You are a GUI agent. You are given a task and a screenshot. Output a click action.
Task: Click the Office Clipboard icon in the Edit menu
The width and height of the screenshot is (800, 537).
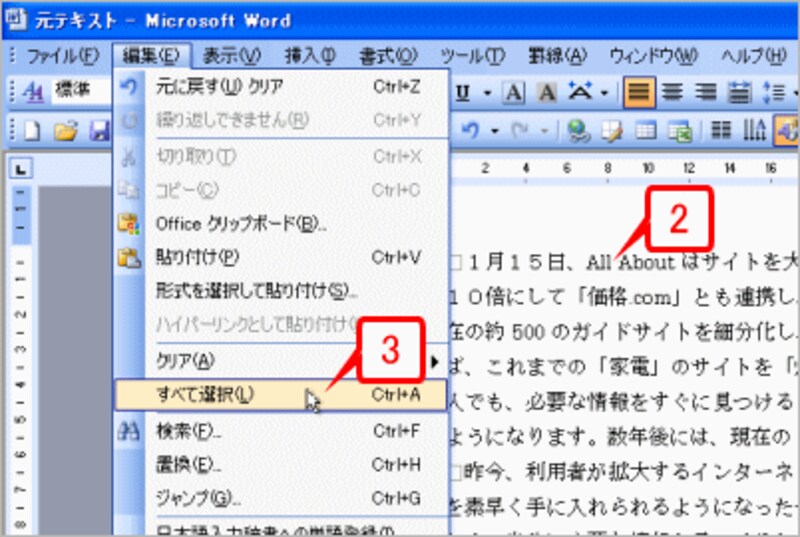coord(129,223)
